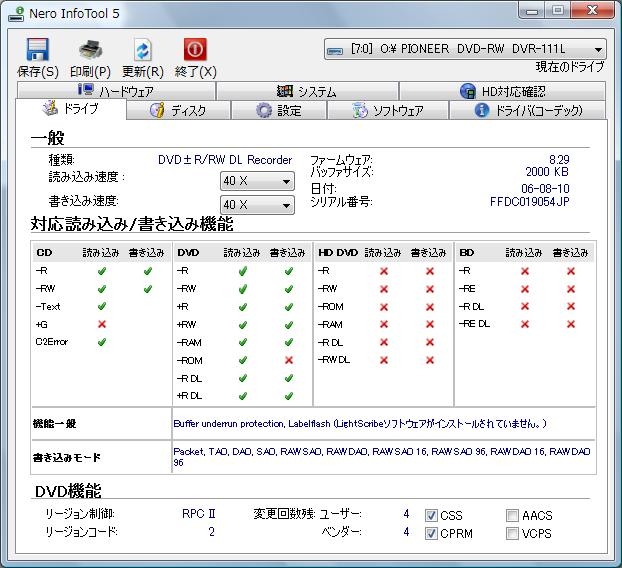Image resolution: width=622 pixels, height=568 pixels.
Task: Click the 機能一般 row label
Action: pos(54,424)
